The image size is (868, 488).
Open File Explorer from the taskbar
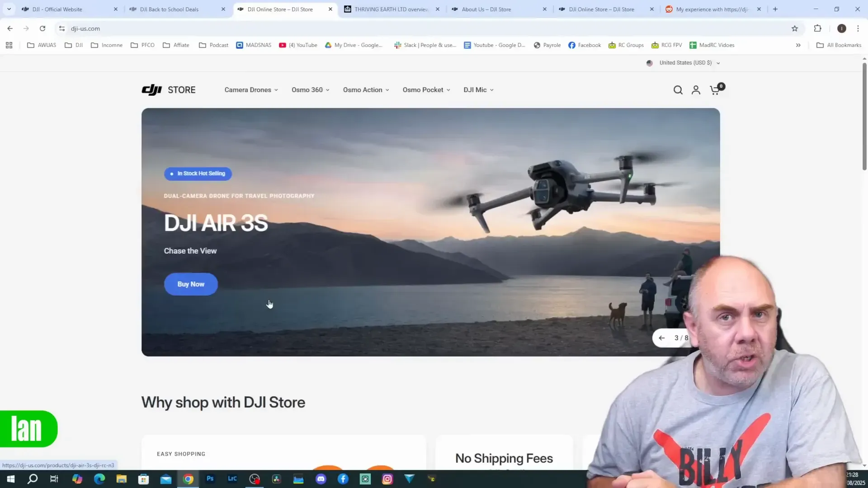click(122, 479)
